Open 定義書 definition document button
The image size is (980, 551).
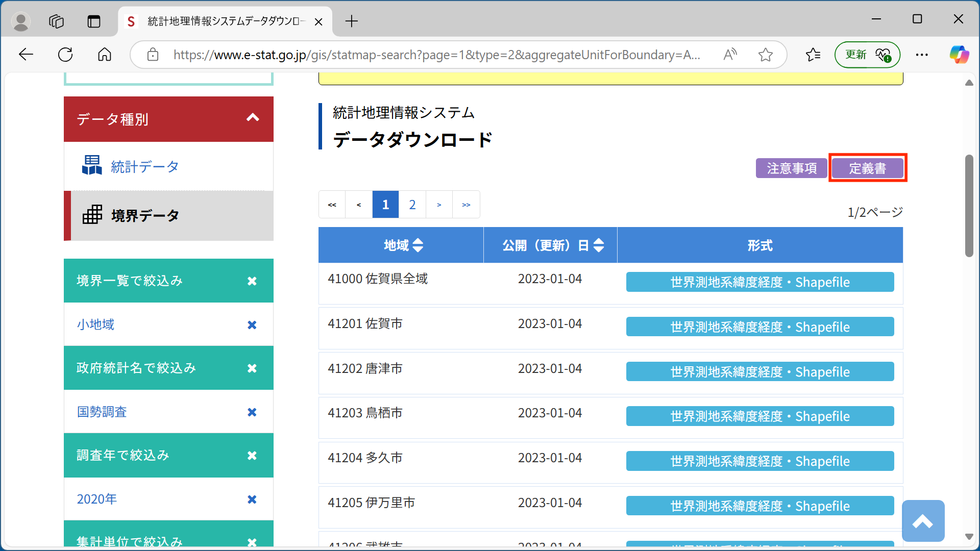(867, 168)
